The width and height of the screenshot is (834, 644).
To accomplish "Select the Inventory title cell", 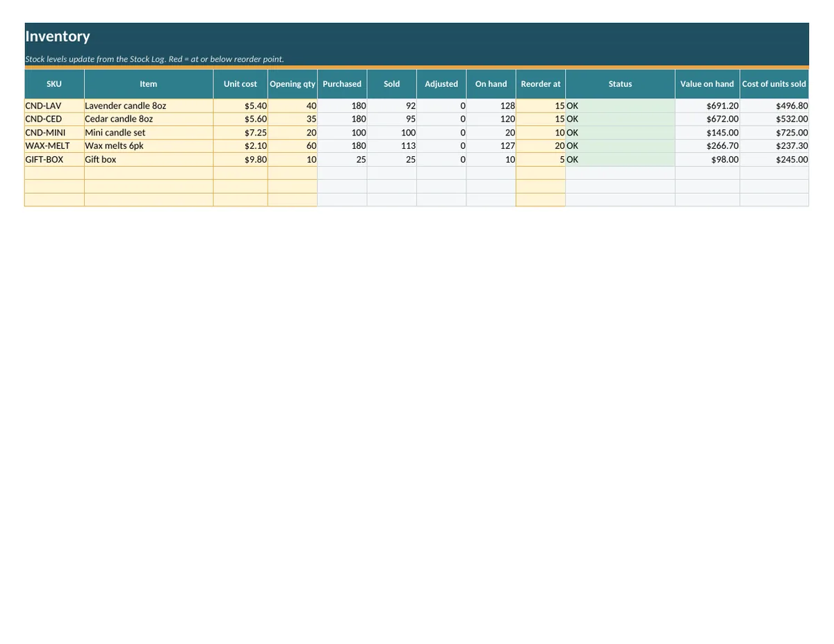I will [x=416, y=37].
